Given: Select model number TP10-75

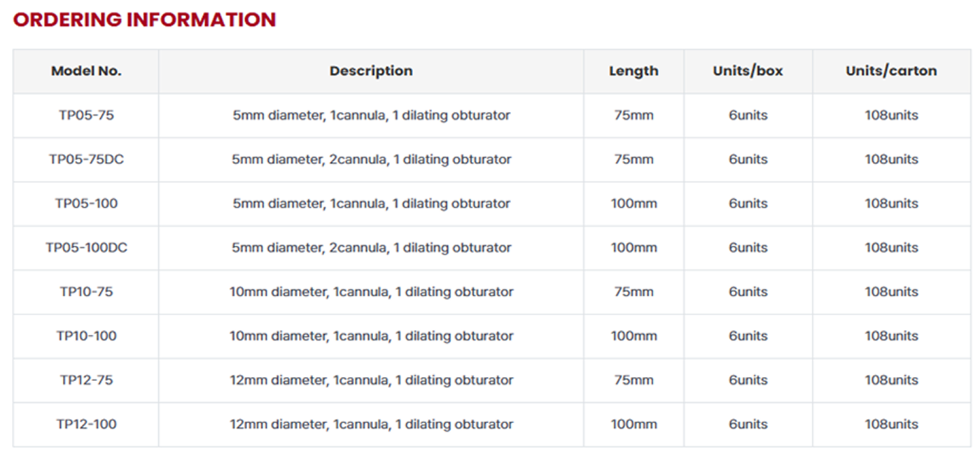Looking at the screenshot, I should (86, 291).
